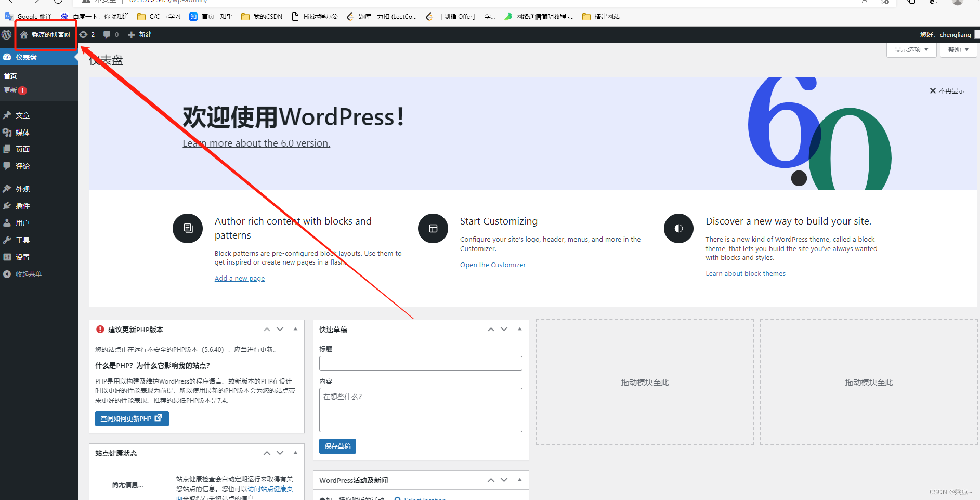Collapse the WordPress活动及新闻 panel

point(519,480)
